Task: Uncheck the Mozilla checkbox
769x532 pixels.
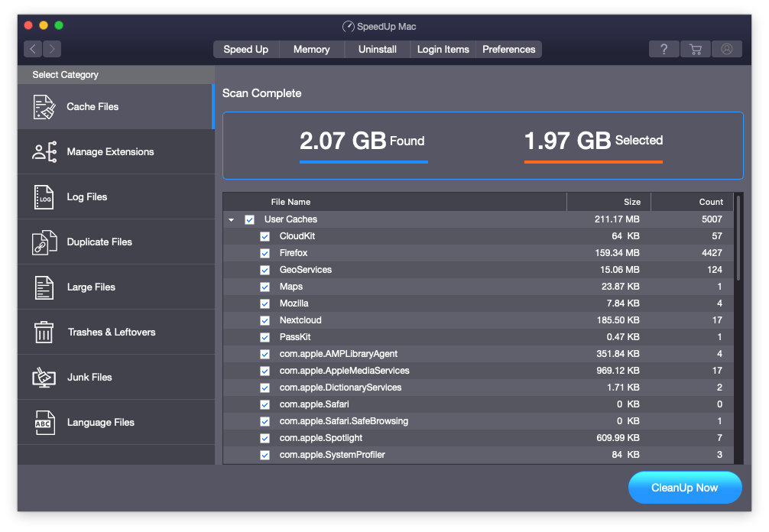Action: coord(264,303)
